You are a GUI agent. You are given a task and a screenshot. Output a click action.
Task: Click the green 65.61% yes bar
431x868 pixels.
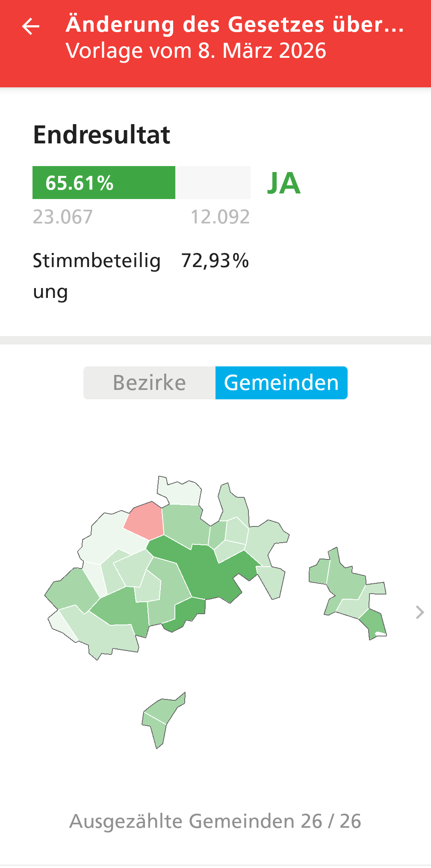coord(104,183)
